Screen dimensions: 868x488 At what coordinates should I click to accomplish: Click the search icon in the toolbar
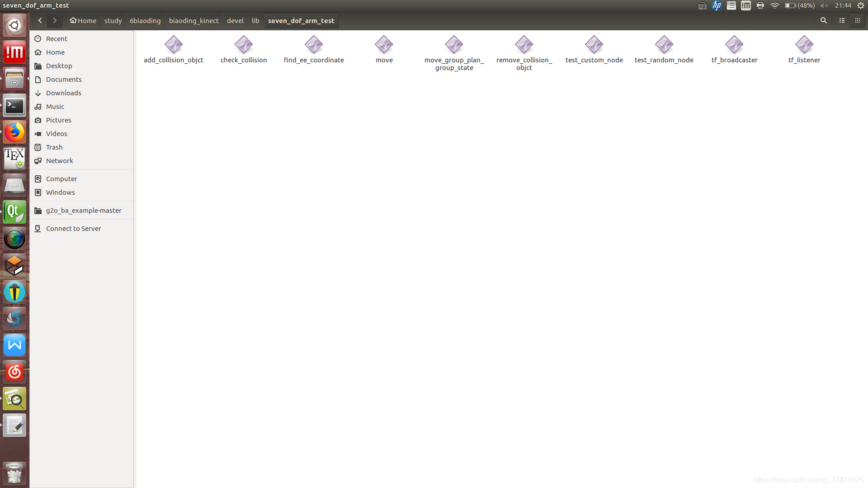point(824,21)
